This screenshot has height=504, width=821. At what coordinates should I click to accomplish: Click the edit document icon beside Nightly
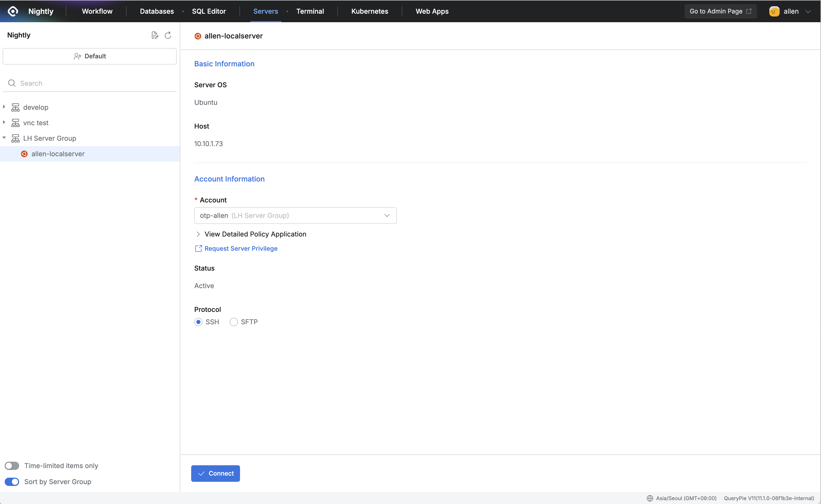[155, 35]
